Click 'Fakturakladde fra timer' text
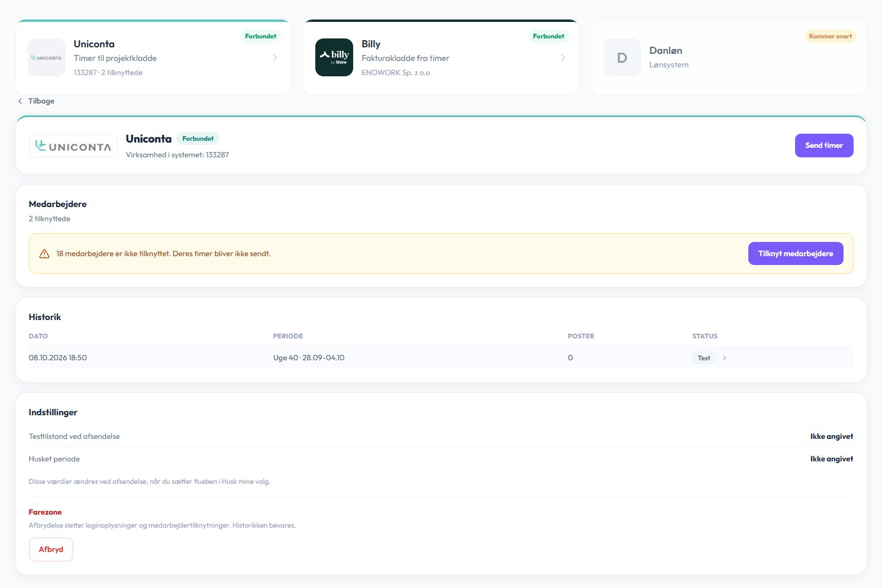The image size is (882, 588). (406, 58)
